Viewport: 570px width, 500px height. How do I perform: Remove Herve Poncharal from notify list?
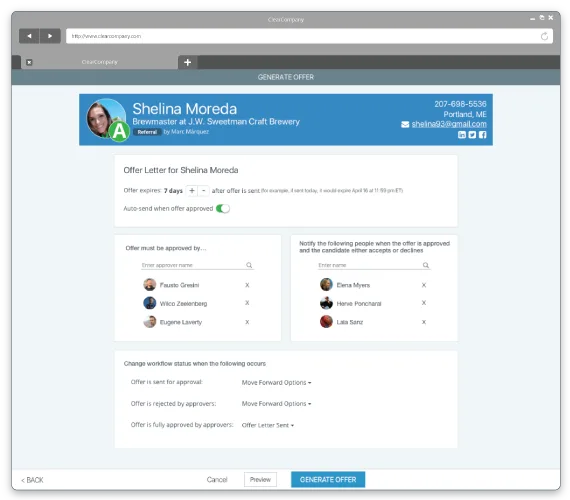point(424,303)
